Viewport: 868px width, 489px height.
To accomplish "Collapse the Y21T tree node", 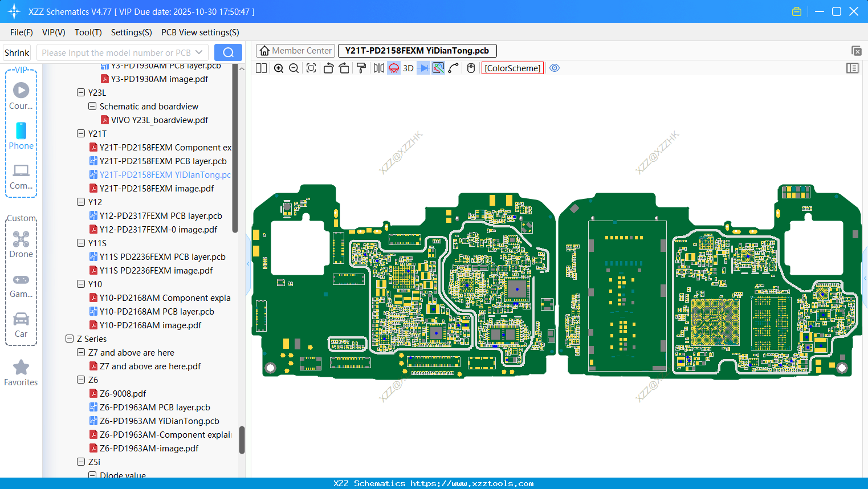I will pyautogui.click(x=81, y=133).
